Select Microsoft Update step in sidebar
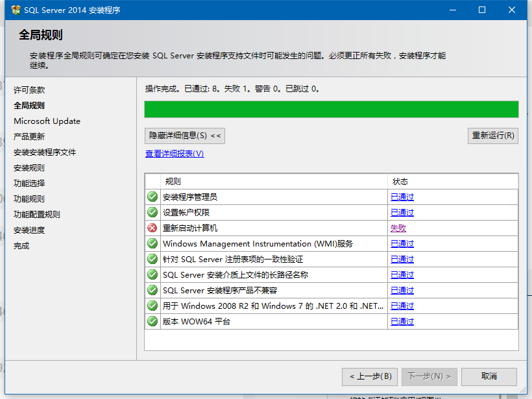 pyautogui.click(x=47, y=121)
